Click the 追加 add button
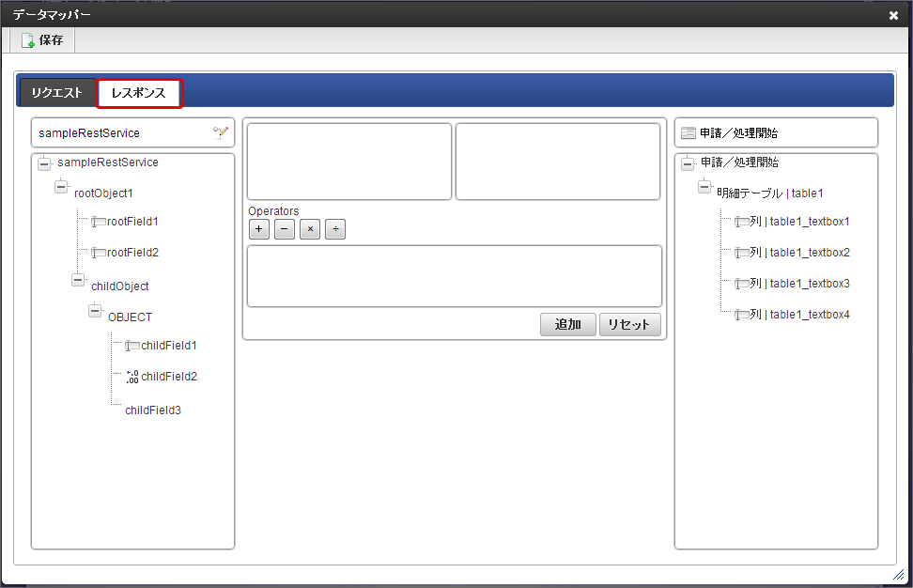 coord(567,324)
